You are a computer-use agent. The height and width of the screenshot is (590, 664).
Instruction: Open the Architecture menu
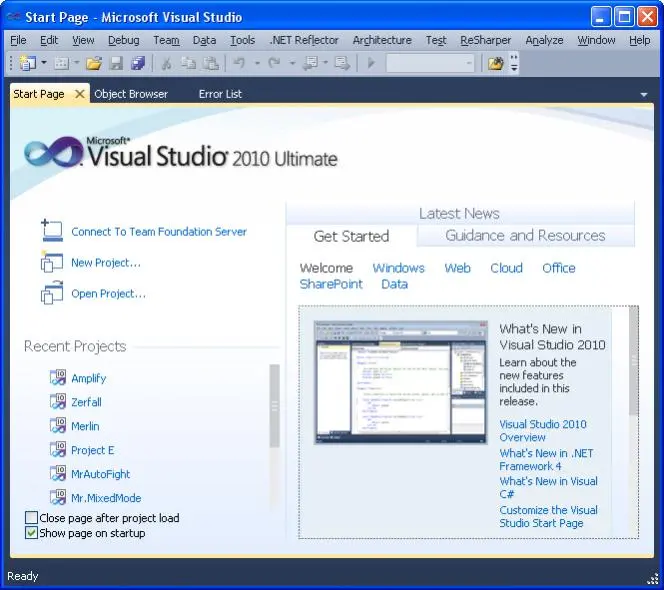coord(382,40)
